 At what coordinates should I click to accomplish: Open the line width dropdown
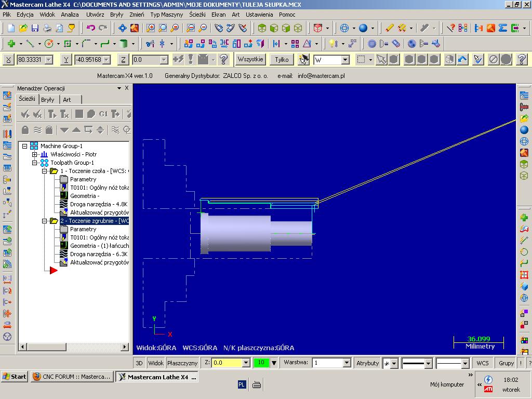(x=465, y=363)
